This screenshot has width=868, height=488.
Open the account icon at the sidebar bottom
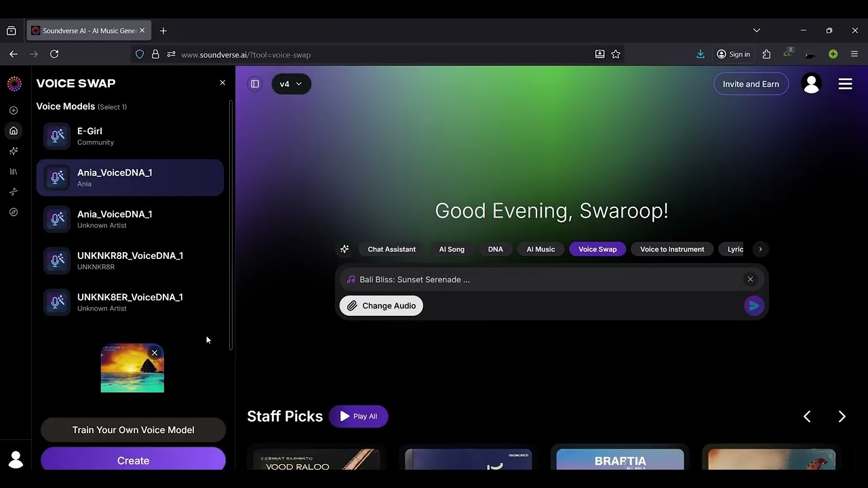tap(16, 460)
